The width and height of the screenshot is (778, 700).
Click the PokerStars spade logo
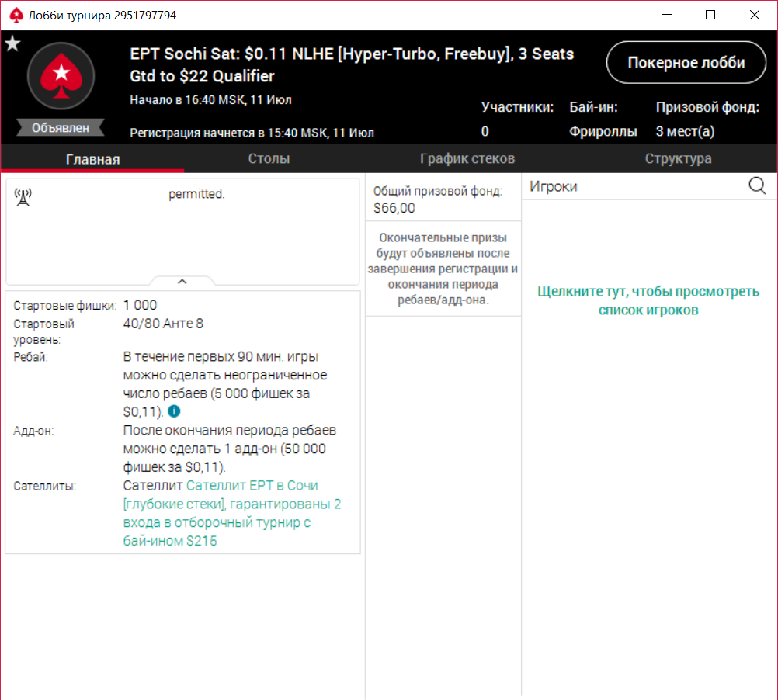(x=61, y=76)
